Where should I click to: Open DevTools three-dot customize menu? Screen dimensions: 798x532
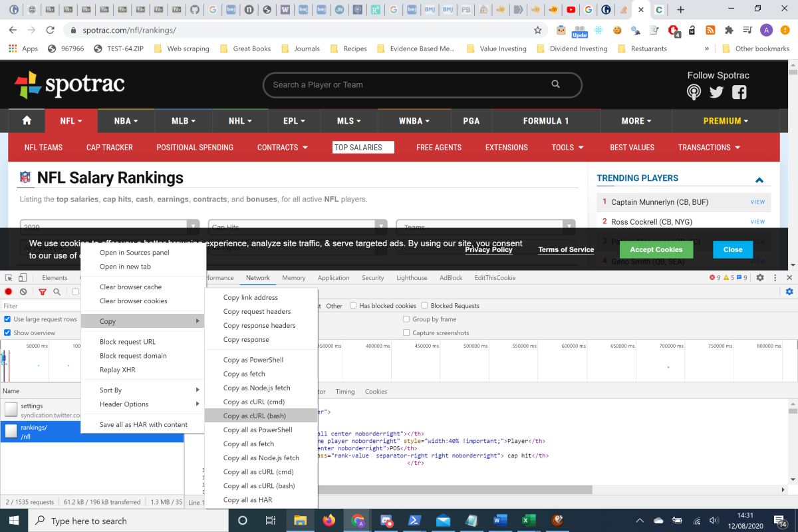[775, 277]
